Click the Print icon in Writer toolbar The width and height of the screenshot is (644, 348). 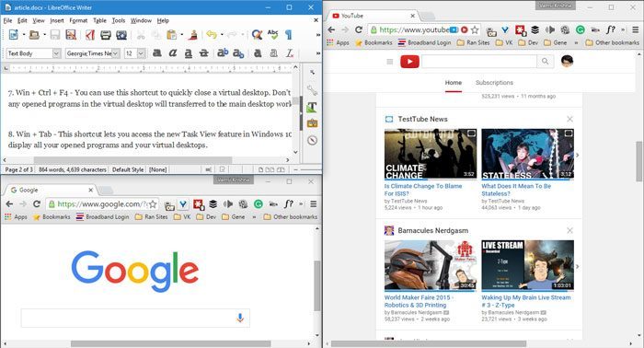[106, 35]
